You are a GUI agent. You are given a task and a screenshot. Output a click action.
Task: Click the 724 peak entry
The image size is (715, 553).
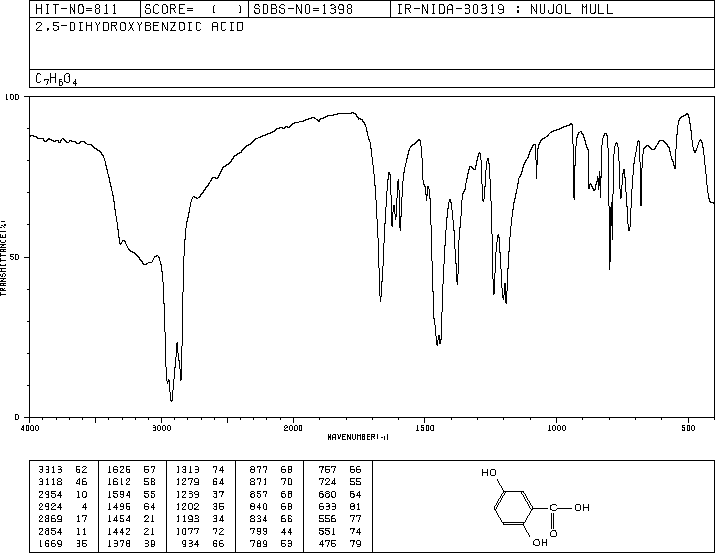(327, 482)
